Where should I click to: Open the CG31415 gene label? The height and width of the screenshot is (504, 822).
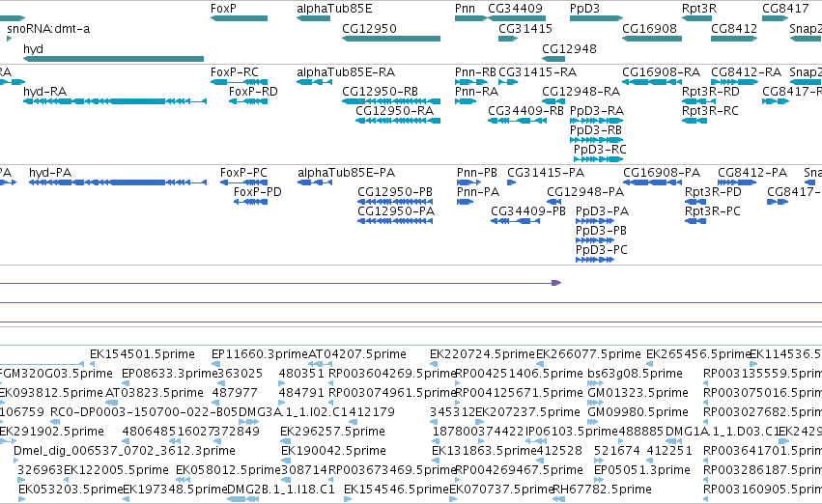pos(525,28)
